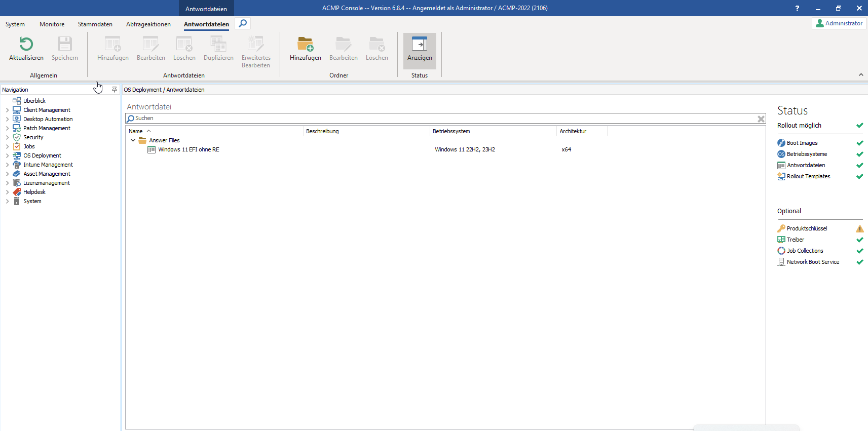Click the Aktualisieren refresh icon
Screen dimensions: 868x431
tap(26, 44)
